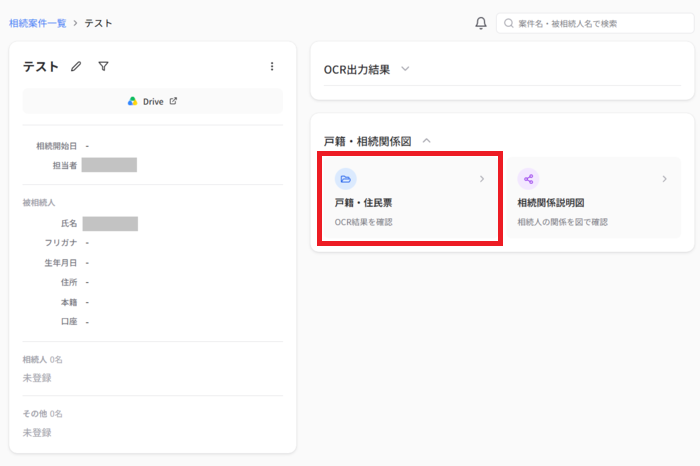
Task: Click the テスト case title heading
Action: click(41, 67)
